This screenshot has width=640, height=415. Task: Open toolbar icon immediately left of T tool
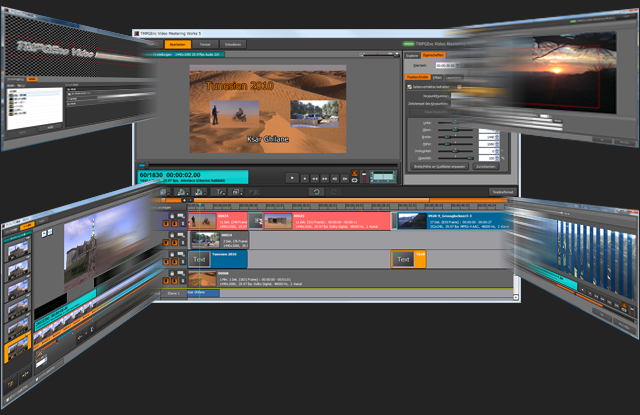199,192
